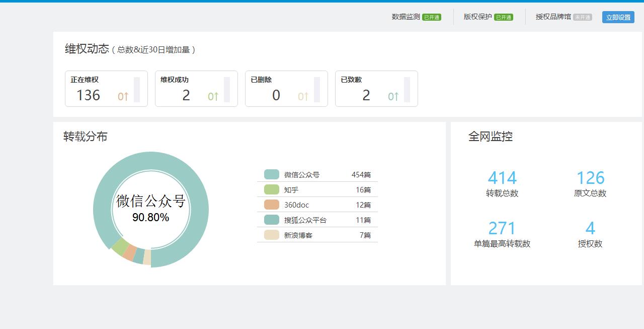Viewport: 644px width, 329px height.
Task: Click the 微信公众号 legend icon
Action: pyautogui.click(x=271, y=174)
